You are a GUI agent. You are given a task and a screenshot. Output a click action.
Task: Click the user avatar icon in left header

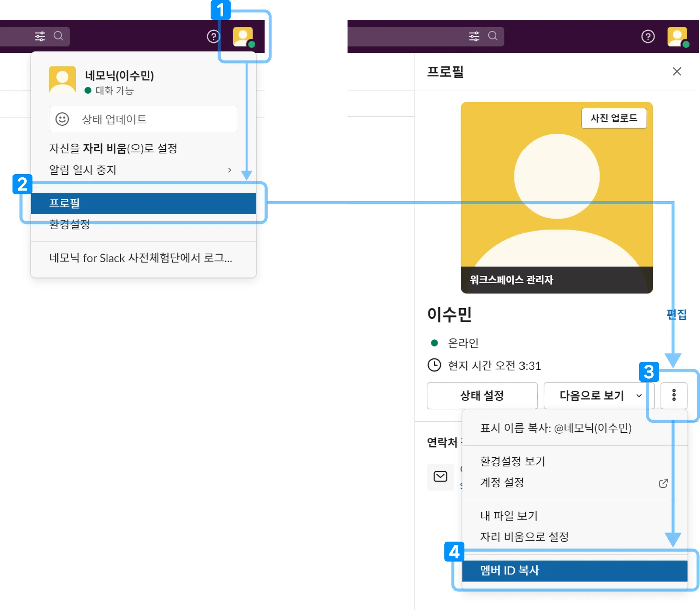click(x=243, y=37)
